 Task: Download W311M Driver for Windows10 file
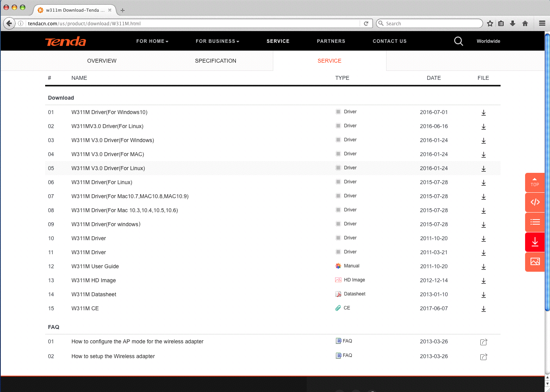483,113
